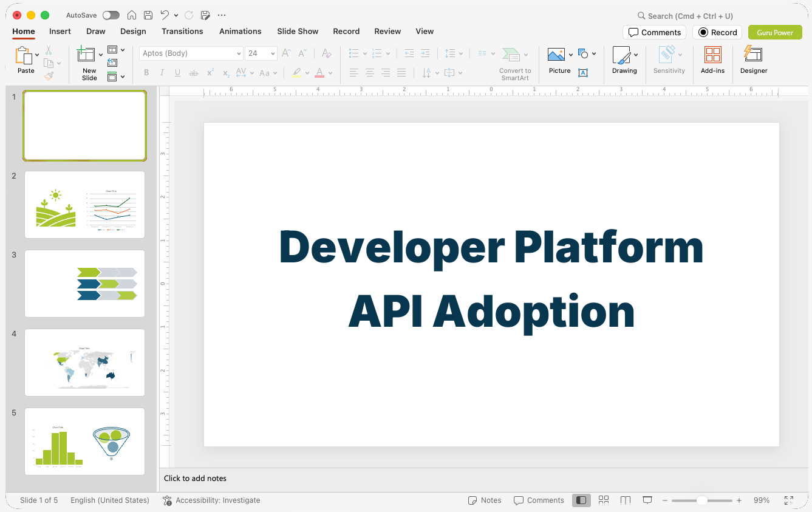Open the Change Case Aa dropdown
This screenshot has height=512, width=812.
pyautogui.click(x=268, y=73)
